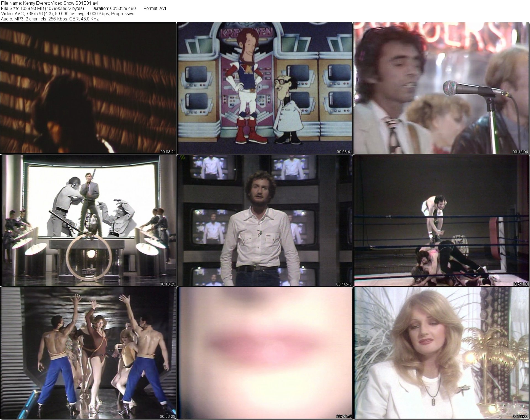The image size is (530, 420).
Task: Select the man in white shirt thumbnail
Action: point(264,220)
